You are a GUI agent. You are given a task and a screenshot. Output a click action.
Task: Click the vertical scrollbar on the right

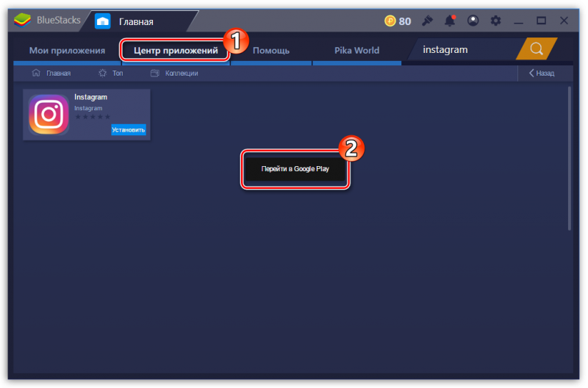tap(569, 158)
